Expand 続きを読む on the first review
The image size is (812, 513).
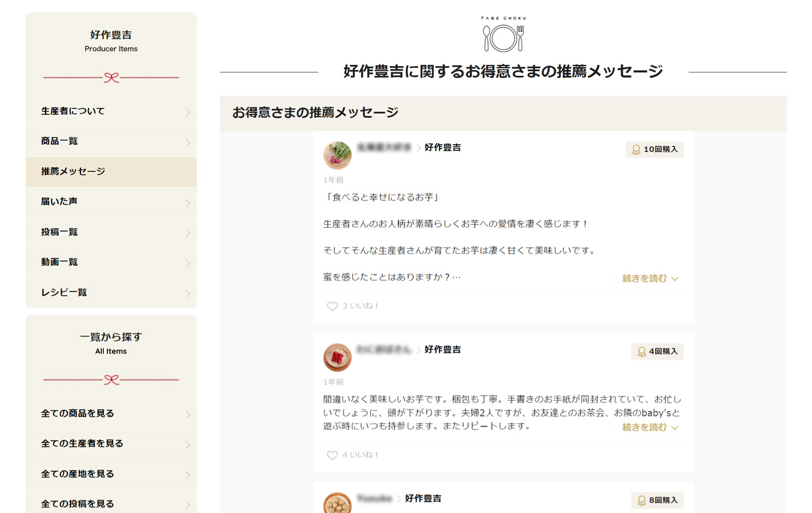646,278
